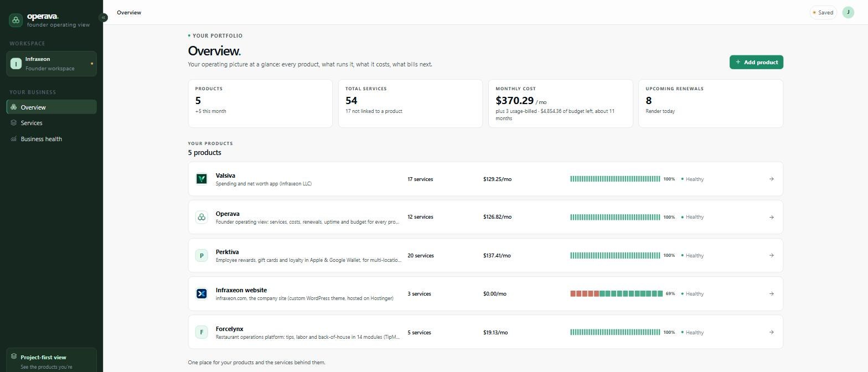The width and height of the screenshot is (868, 372).
Task: Click the Overview sidebar icon
Action: click(13, 107)
